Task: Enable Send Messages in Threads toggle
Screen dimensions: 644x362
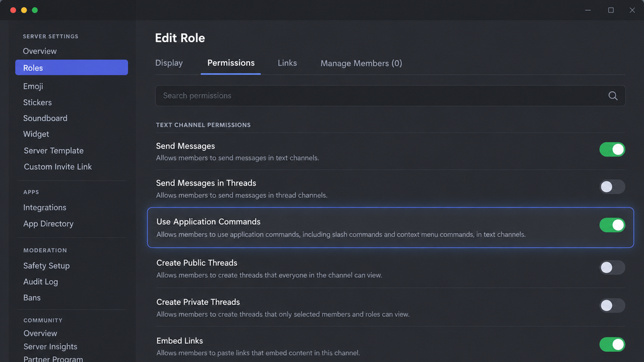Action: point(612,187)
